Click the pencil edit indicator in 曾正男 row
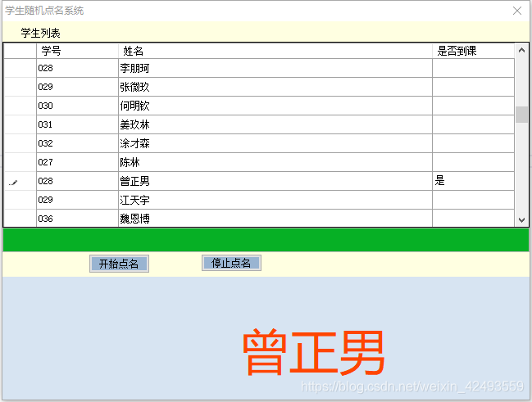 [x=13, y=183]
